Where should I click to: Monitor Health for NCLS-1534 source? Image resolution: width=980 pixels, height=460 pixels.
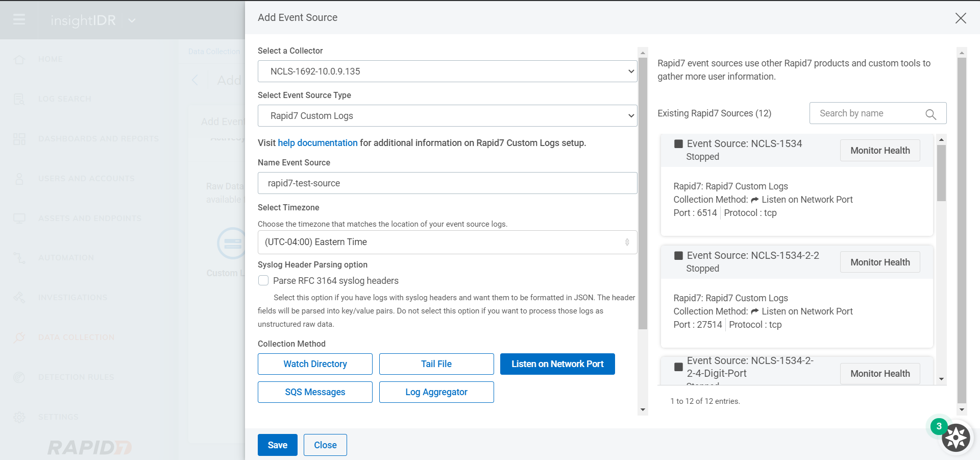point(880,151)
